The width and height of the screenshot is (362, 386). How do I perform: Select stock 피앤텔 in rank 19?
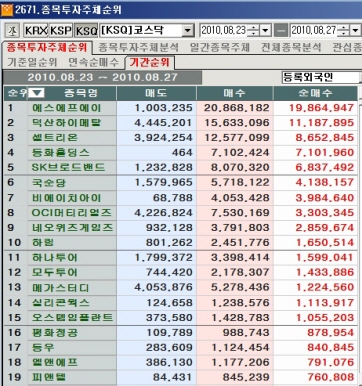pos(49,377)
